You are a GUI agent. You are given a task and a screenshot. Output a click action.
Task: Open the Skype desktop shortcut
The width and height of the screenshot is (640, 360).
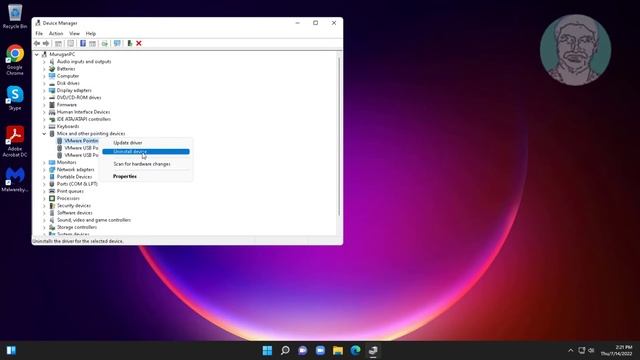[15, 98]
